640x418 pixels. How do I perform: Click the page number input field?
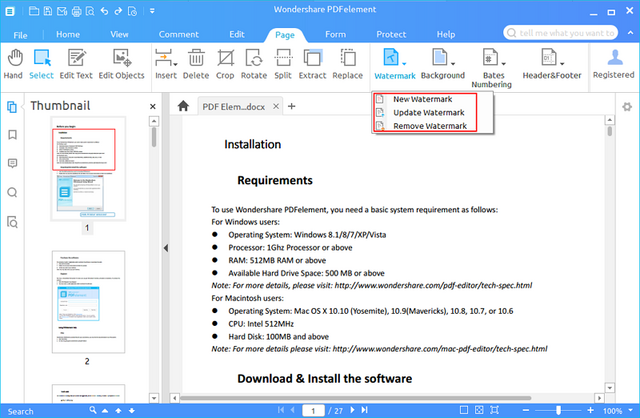(313, 411)
